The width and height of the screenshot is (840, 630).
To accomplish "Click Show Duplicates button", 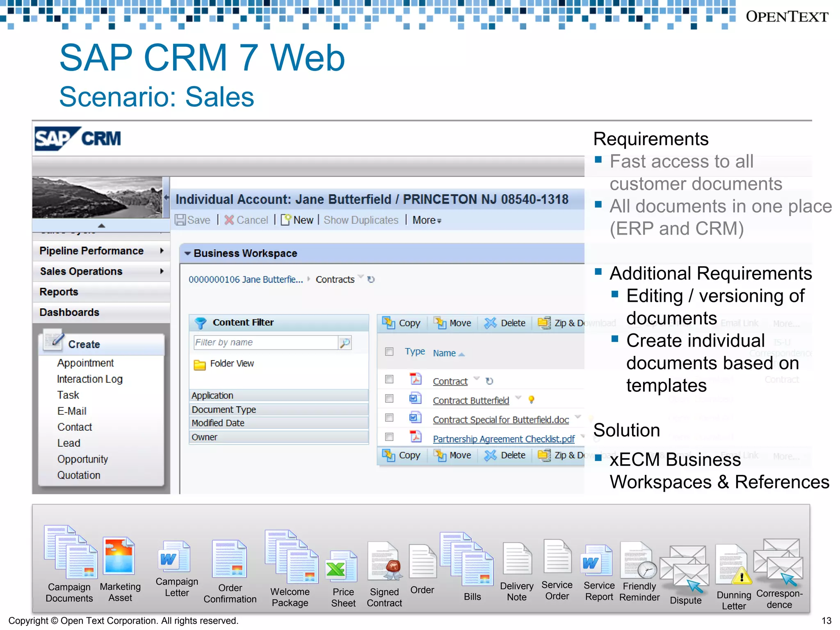I will [361, 220].
